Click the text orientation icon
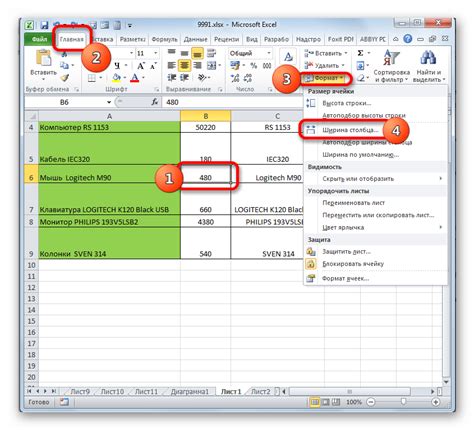Screen dimensions: 474x430 click(202, 78)
